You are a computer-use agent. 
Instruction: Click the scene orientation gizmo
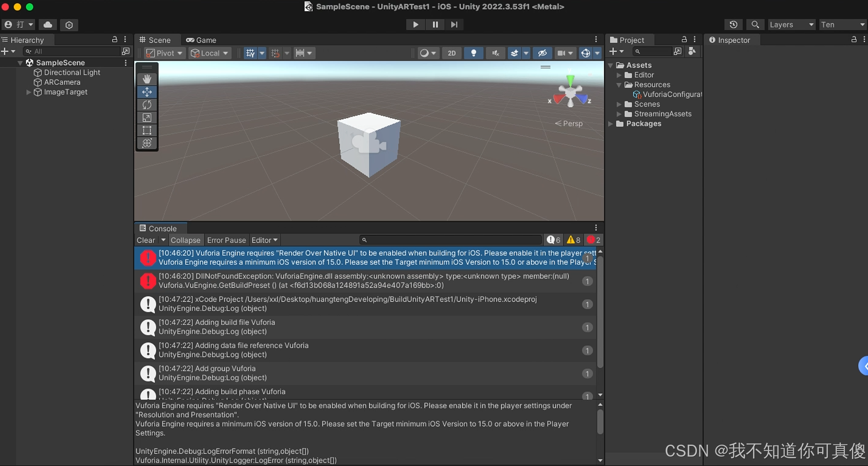pos(570,93)
